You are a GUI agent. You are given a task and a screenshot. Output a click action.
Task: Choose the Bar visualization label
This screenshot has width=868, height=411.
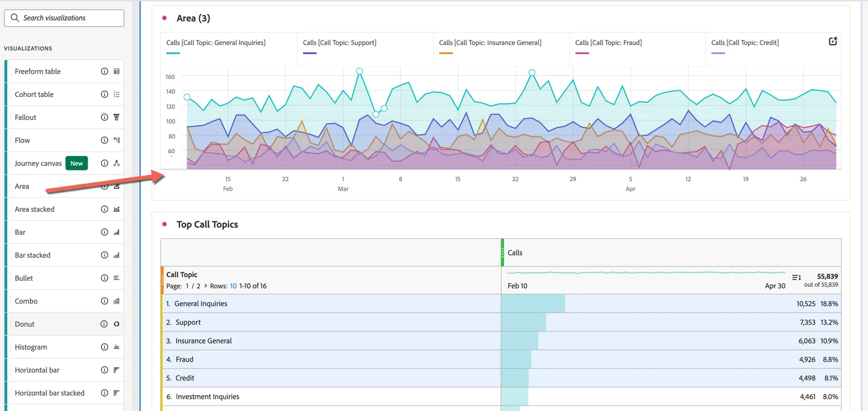20,232
